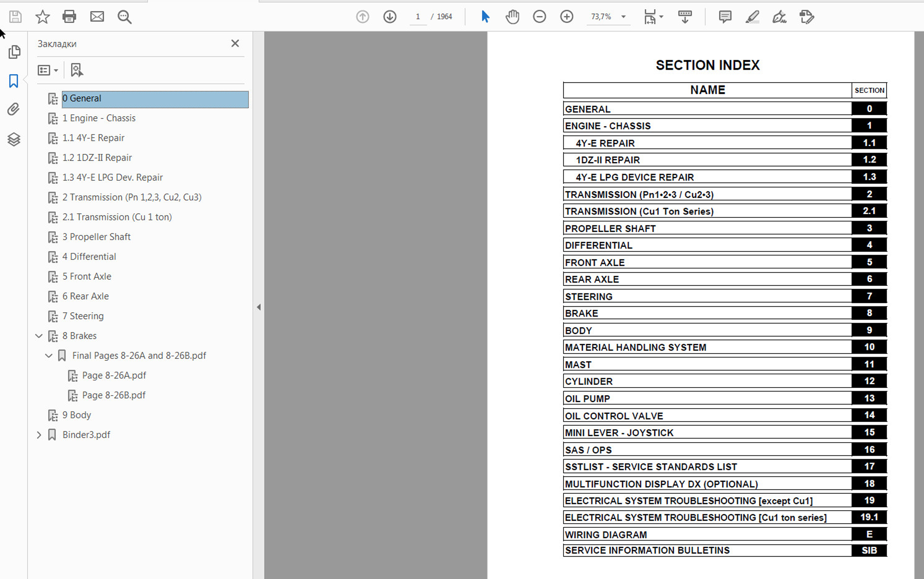This screenshot has height=579, width=924.
Task: Go to next page arrow
Action: [x=390, y=17]
